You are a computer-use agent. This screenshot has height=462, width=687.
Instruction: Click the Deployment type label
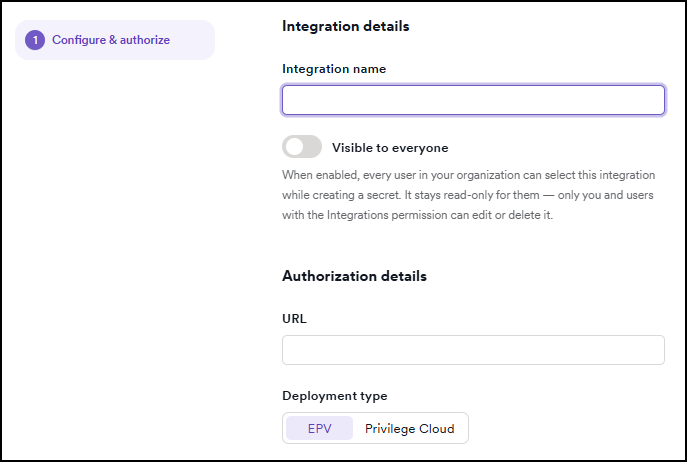pos(335,396)
